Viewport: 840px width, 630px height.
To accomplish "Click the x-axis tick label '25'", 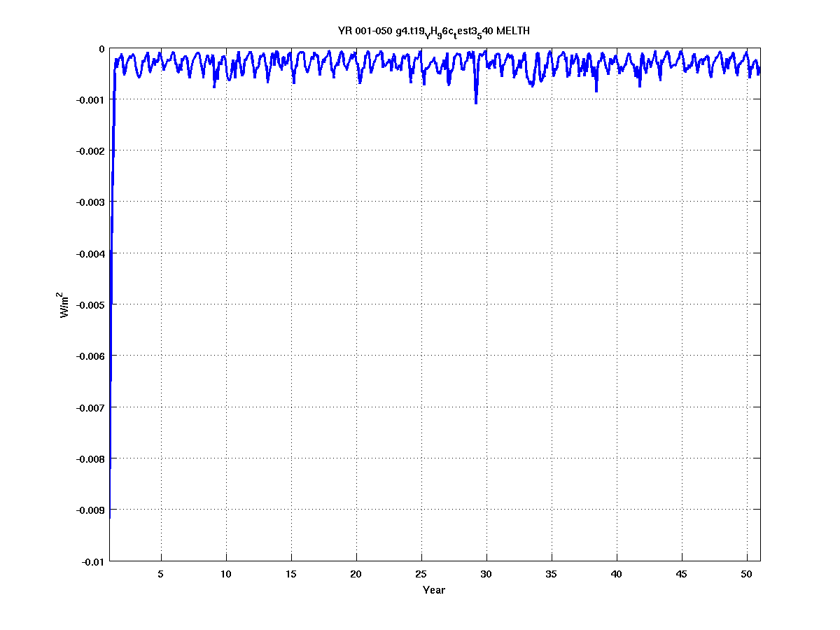I will point(421,574).
